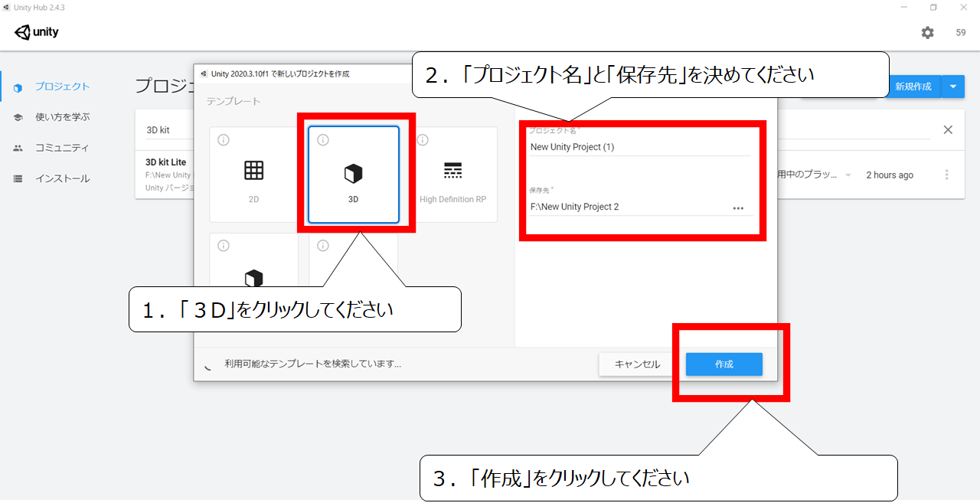Click the キャンセル button
980x503 pixels.
[637, 364]
